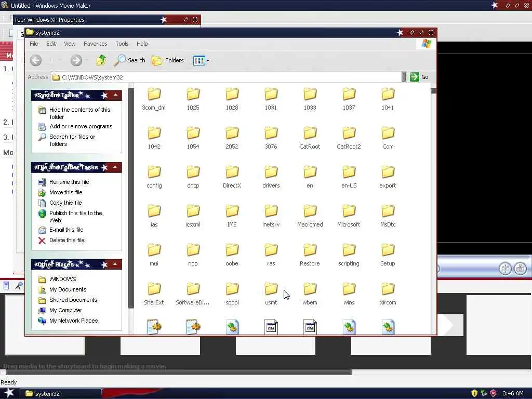Image resolution: width=532 pixels, height=399 pixels.
Task: Select the DirectX folder
Action: (232, 177)
